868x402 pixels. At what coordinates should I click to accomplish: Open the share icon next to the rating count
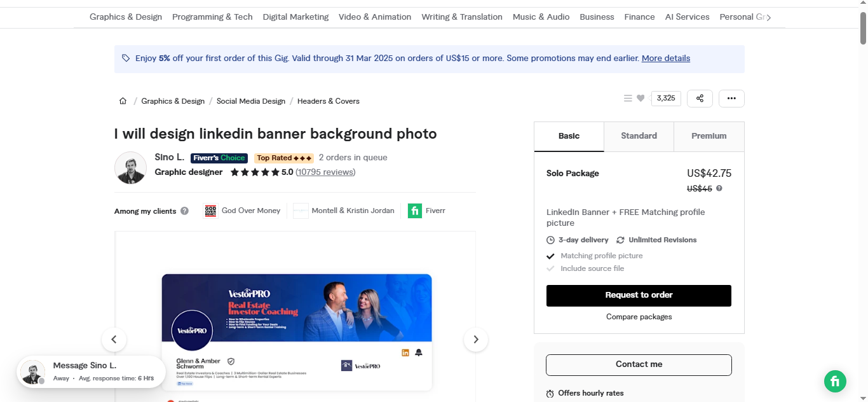pos(700,98)
